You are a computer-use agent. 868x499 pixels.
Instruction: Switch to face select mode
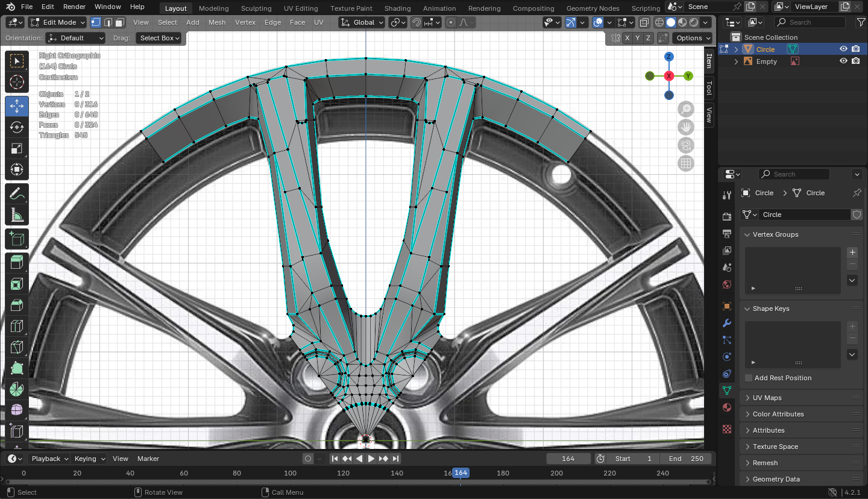[119, 22]
